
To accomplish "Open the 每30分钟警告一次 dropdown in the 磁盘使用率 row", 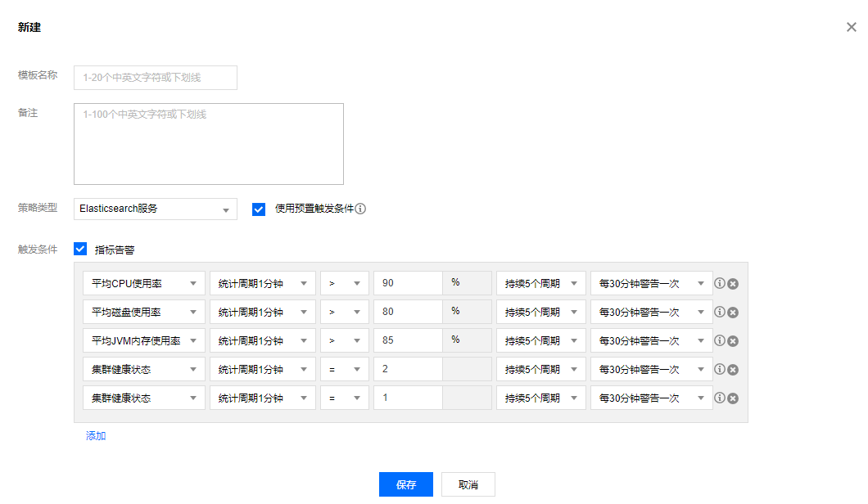I will [x=652, y=312].
